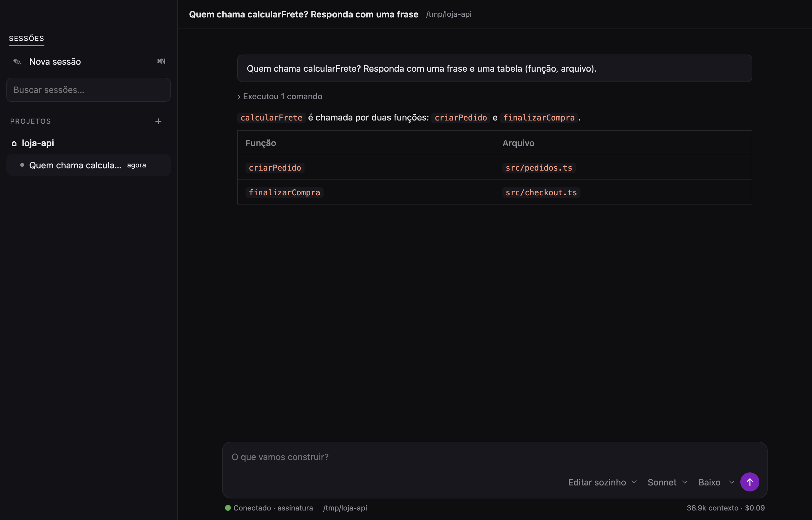Click the home icon next to loja-api
Screen dimensions: 812x520
14,143
